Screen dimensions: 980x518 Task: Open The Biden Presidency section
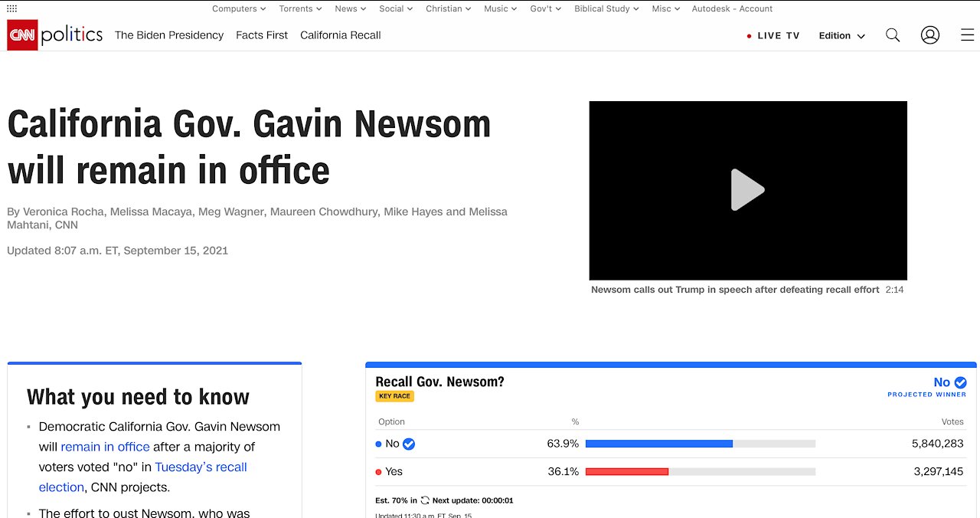click(x=169, y=35)
